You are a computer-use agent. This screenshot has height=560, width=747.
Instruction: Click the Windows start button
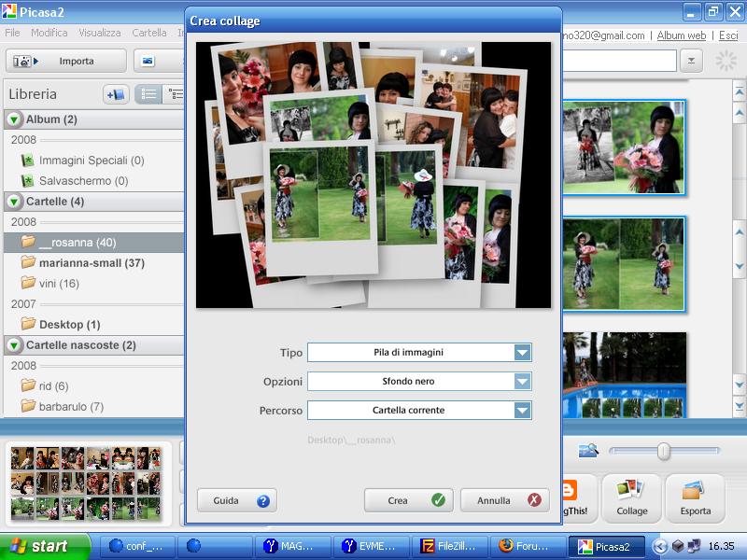coord(44,546)
